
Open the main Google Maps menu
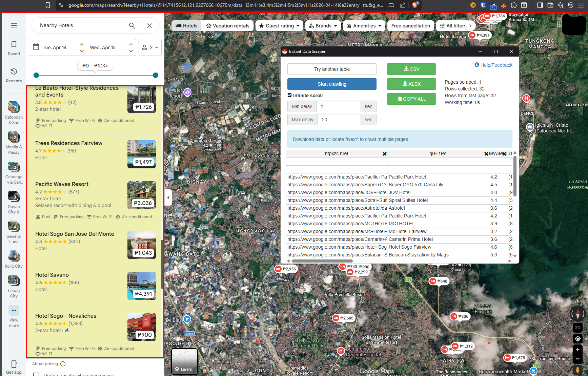coord(14,25)
